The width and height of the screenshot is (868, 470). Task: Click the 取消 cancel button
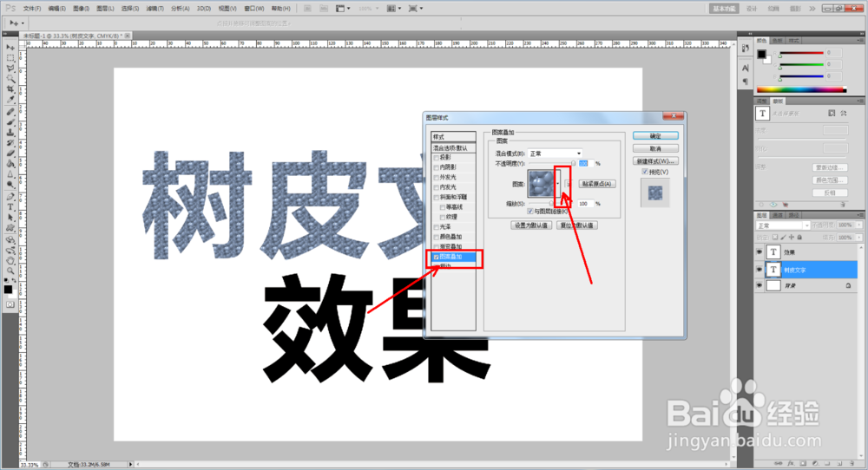[655, 149]
